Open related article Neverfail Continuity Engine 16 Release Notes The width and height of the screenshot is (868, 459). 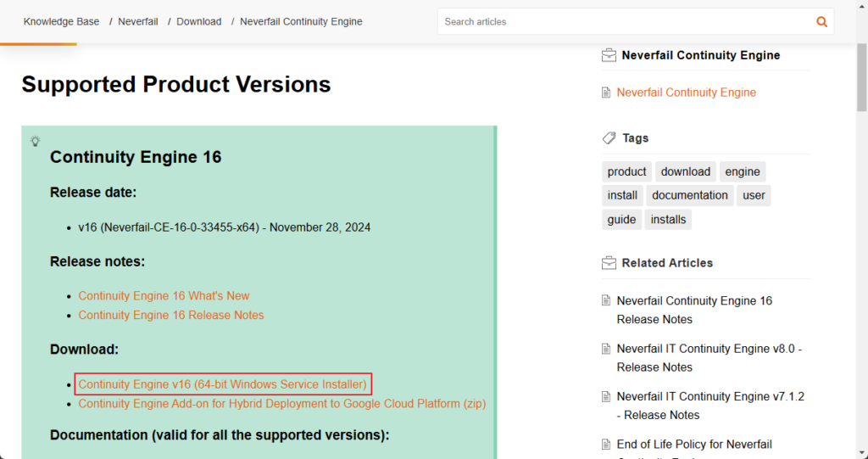tap(694, 310)
